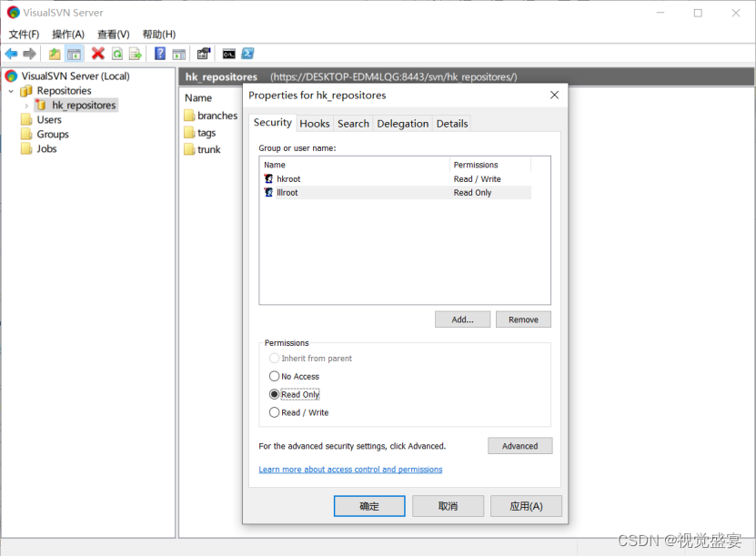This screenshot has width=756, height=557.
Task: Select the hkroot Read / Write row
Action: (x=396, y=179)
